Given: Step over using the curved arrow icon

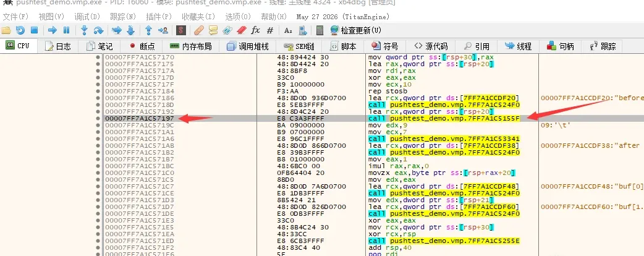Looking at the screenshot, I should (98, 30).
